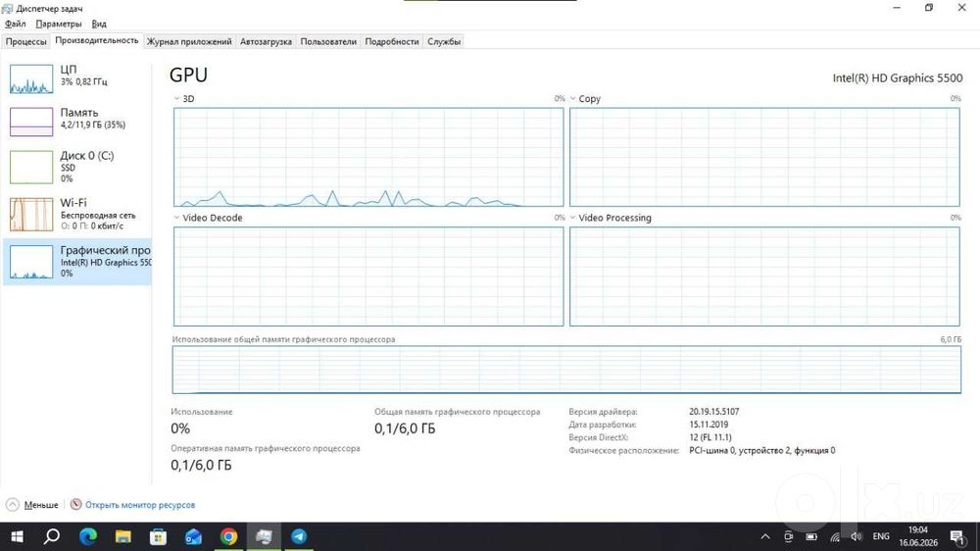Click the Task Manager title bar icon
This screenshot has width=980, height=551.
[7, 8]
